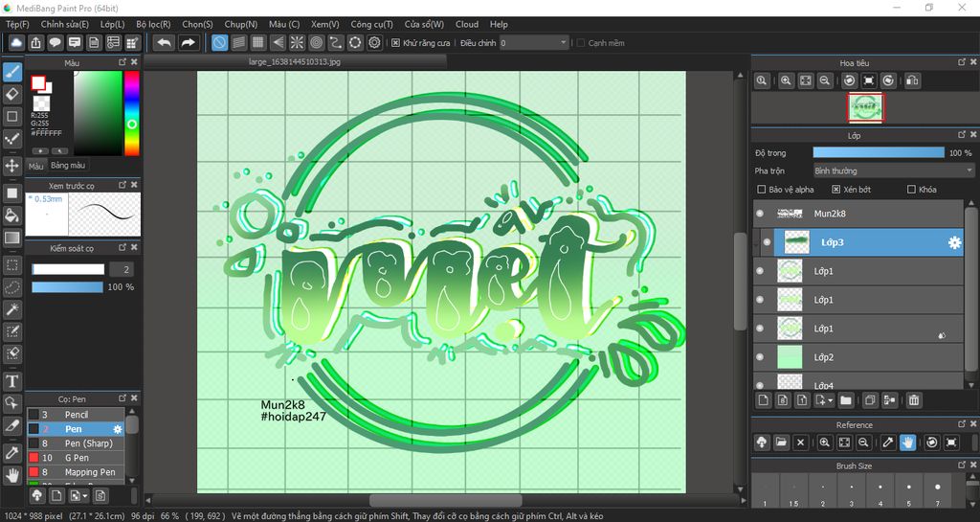
Task: Open add brush dropdown in brush panel
Action: coord(84,496)
